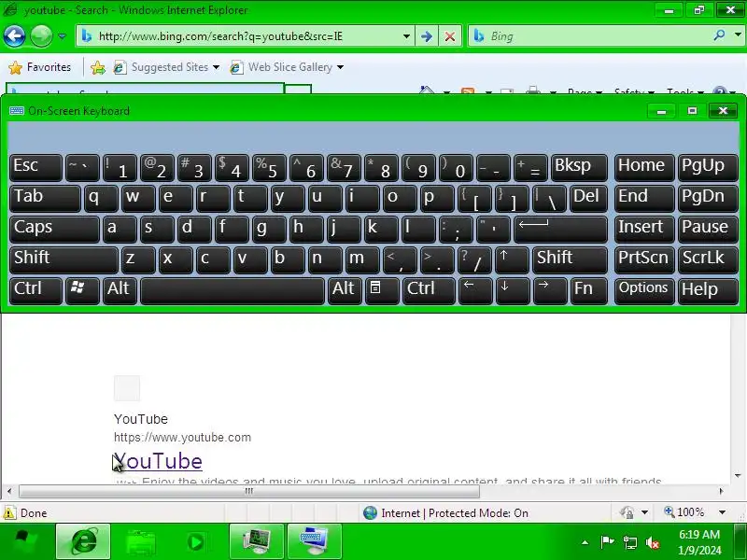Click the left arrow key
747x560 pixels.
(x=475, y=290)
